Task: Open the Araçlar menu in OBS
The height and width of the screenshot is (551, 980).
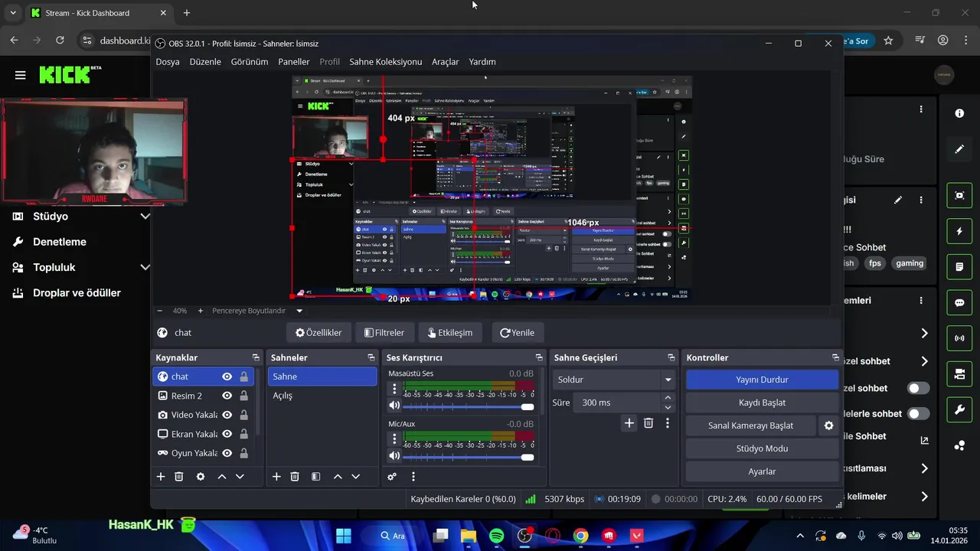Action: [x=446, y=62]
